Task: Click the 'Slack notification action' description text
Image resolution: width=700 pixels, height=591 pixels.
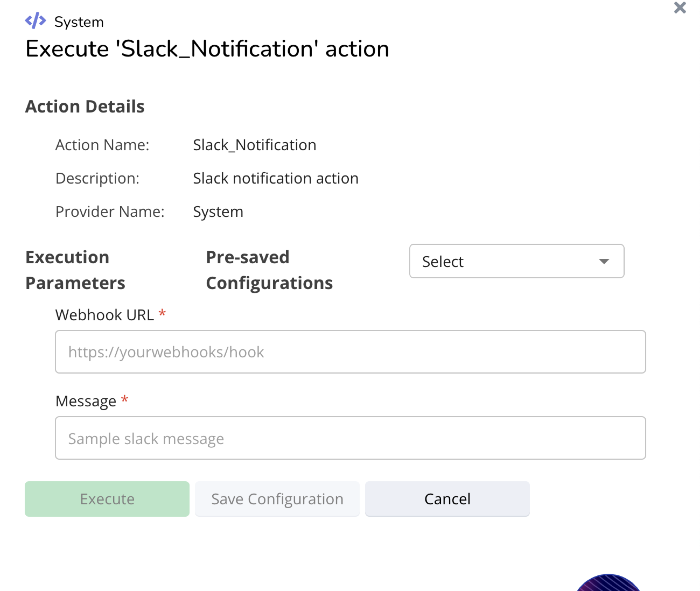Action: tap(275, 178)
